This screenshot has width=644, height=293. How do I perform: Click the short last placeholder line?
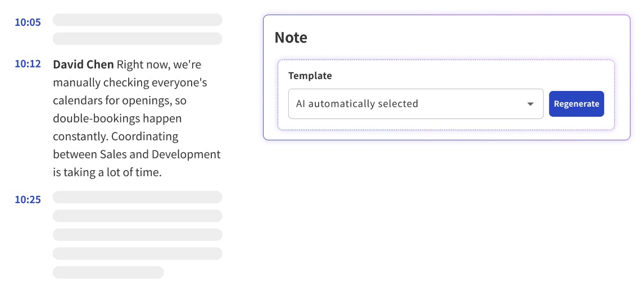[x=108, y=272]
